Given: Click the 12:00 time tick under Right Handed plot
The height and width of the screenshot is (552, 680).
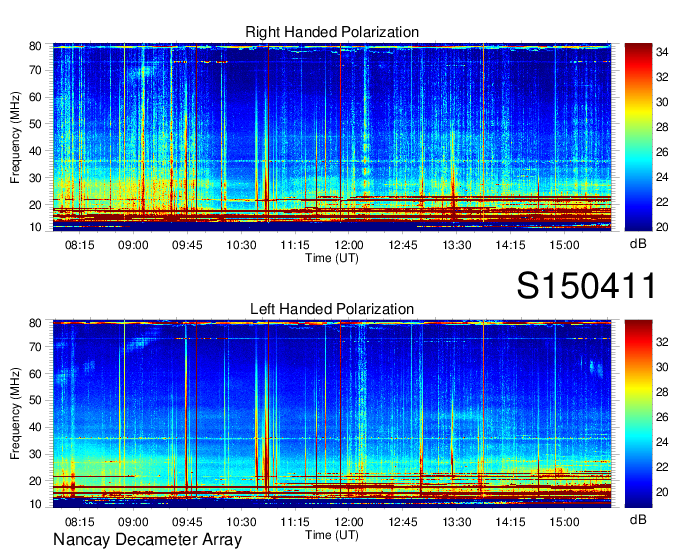Looking at the screenshot, I should [x=349, y=245].
